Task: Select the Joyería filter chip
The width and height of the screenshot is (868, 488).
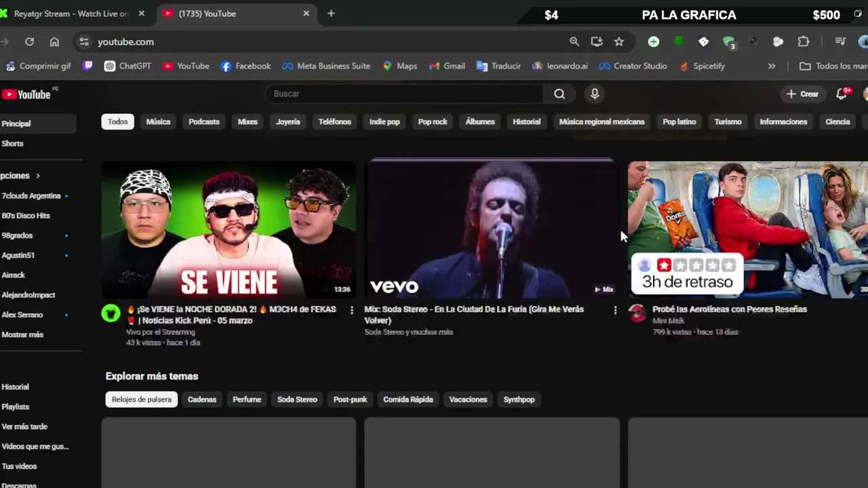Action: click(288, 122)
